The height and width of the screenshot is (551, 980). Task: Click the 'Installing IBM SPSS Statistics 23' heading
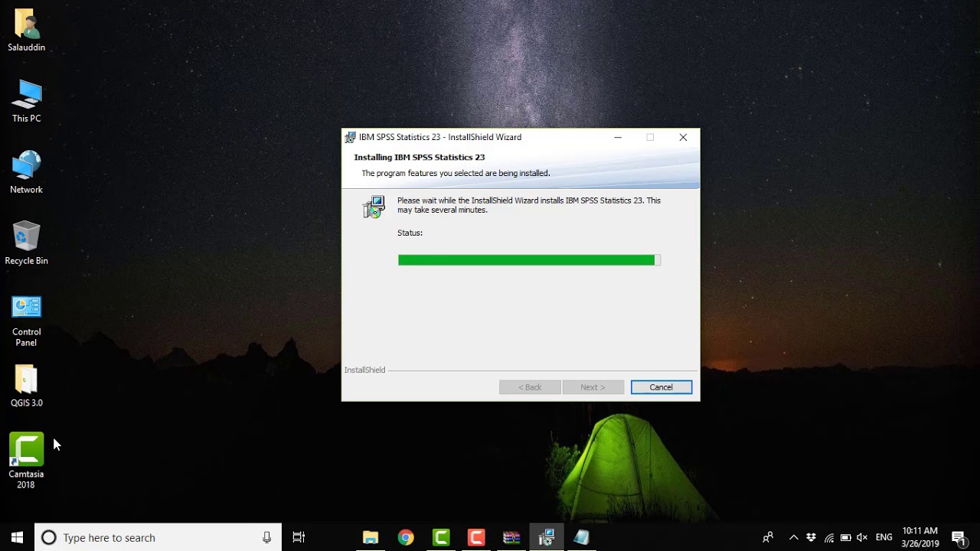coord(420,157)
